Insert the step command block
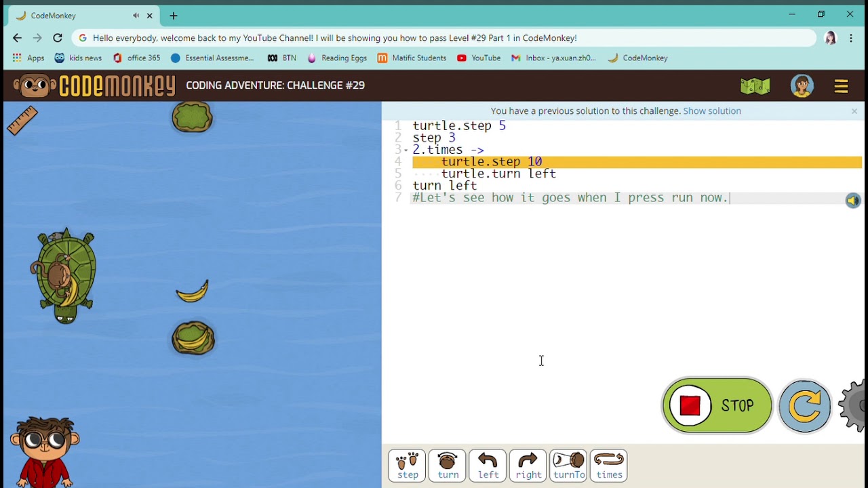Viewport: 868px width, 488px height. (x=408, y=466)
